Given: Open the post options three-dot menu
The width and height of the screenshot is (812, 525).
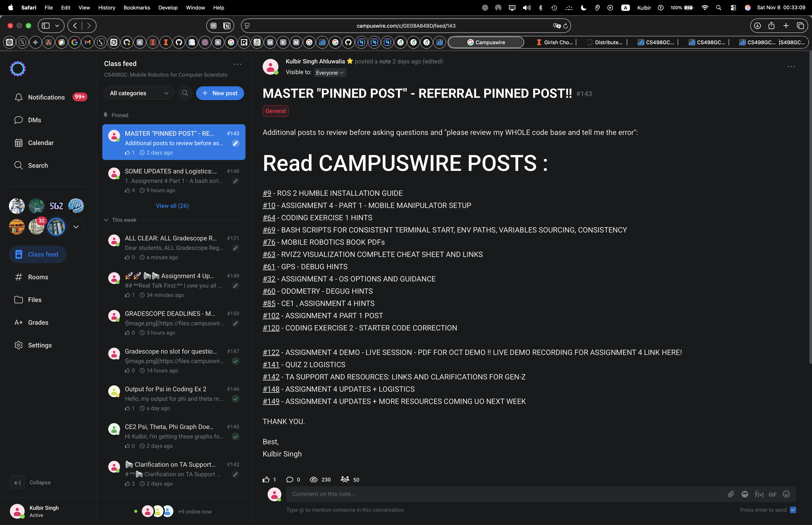Looking at the screenshot, I should tap(791, 67).
